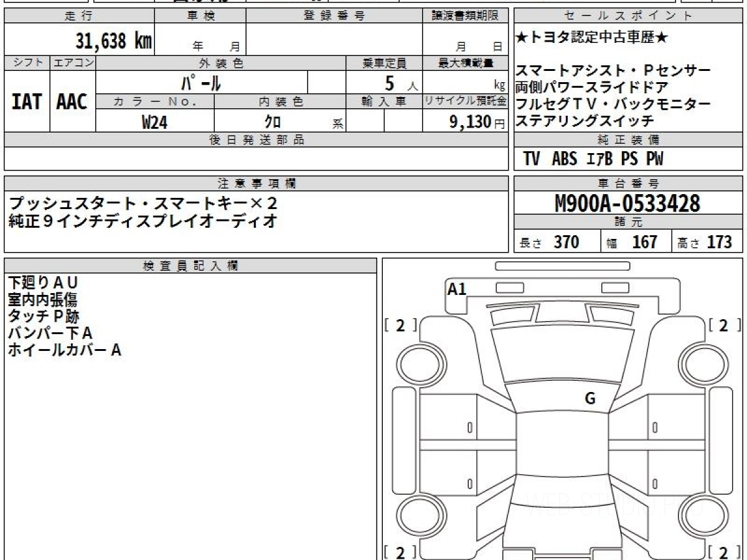Select the バンパー下A inspector note
747x560 pixels.
click(50, 334)
